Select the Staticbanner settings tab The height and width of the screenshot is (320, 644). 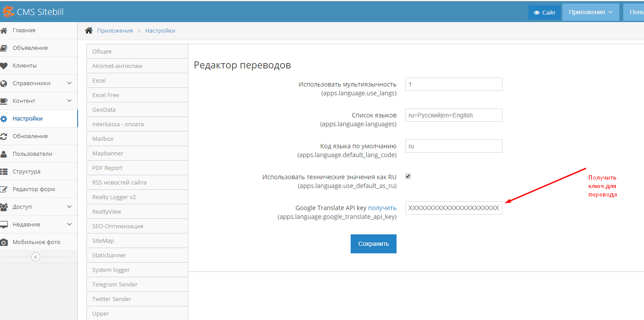click(137, 255)
